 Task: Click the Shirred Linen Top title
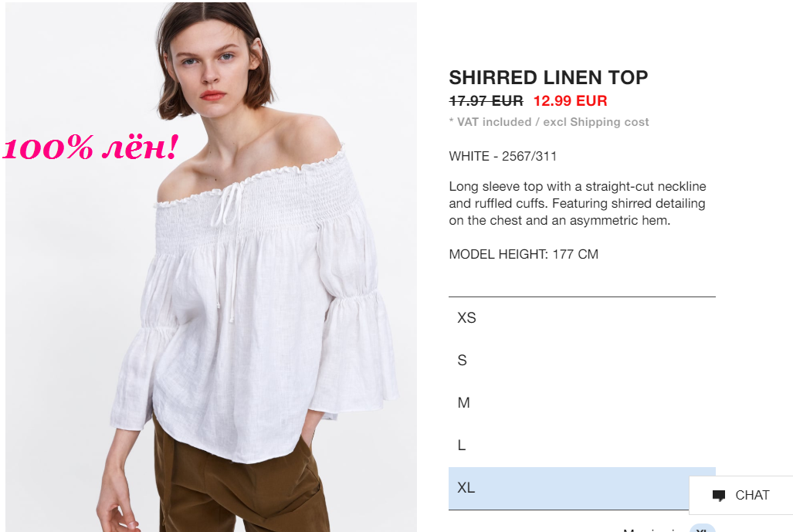click(548, 77)
